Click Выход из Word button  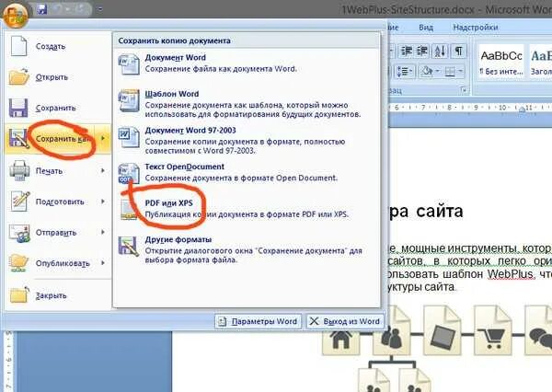(x=345, y=321)
